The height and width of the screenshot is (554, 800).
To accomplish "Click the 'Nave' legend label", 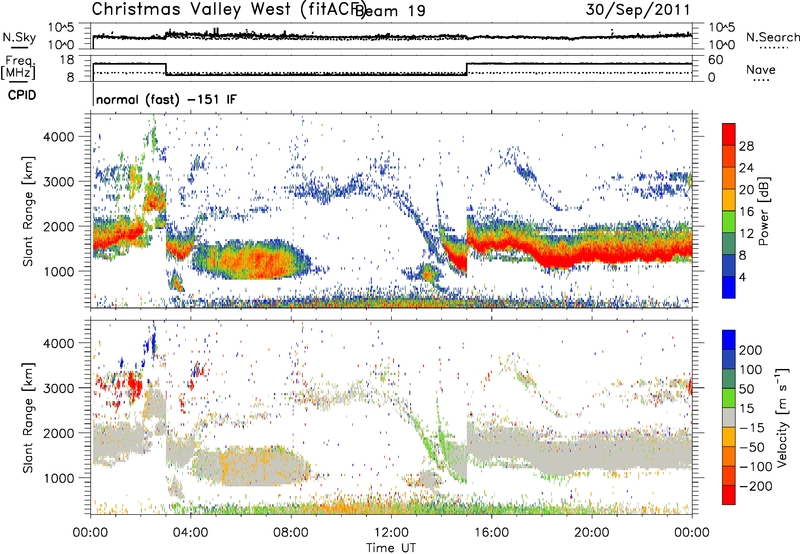I will coord(761,70).
